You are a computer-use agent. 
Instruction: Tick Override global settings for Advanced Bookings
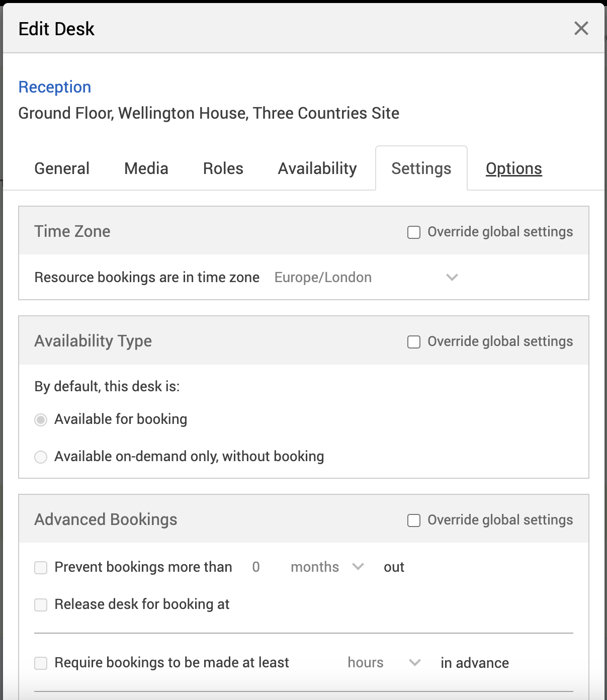click(x=414, y=520)
